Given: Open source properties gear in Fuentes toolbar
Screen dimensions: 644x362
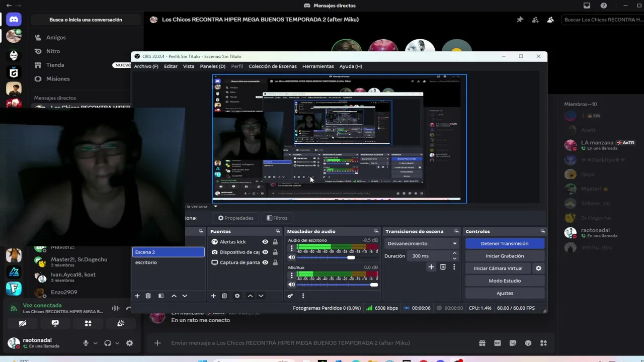Looking at the screenshot, I should [237, 296].
